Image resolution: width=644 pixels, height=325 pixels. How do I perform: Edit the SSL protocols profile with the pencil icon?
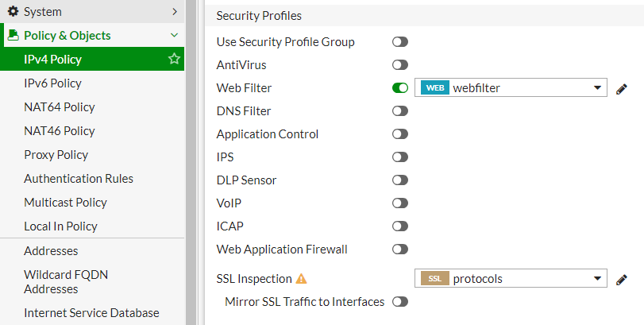622,279
